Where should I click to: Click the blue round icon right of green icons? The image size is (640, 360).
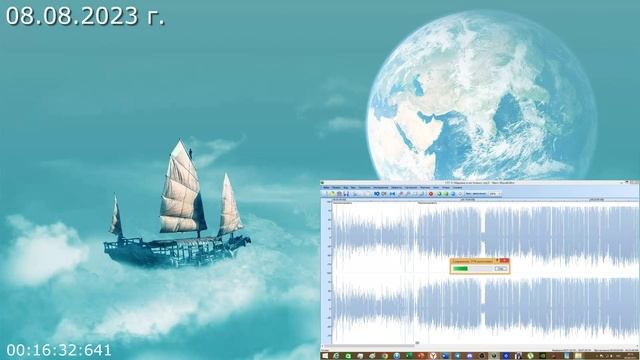tap(453, 194)
